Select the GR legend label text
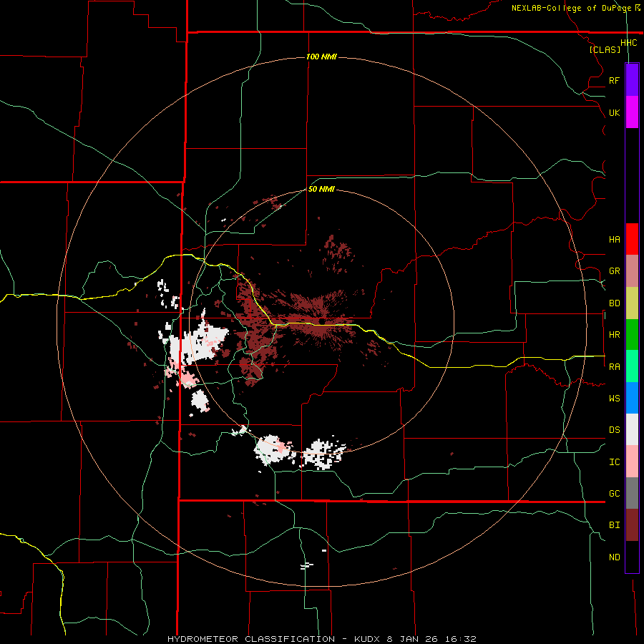Screen dimensions: 644x644 coord(614,271)
